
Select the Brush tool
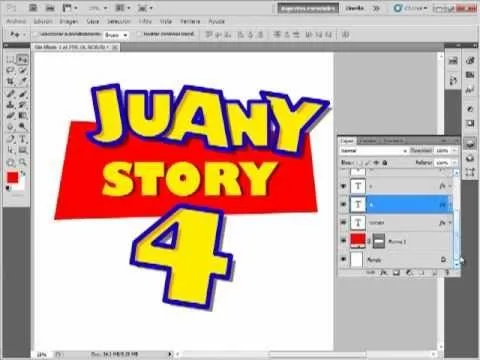pos(22,94)
